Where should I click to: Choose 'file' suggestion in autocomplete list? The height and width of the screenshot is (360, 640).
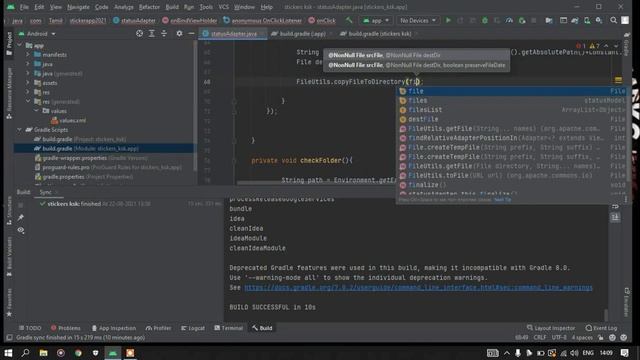tap(512, 91)
